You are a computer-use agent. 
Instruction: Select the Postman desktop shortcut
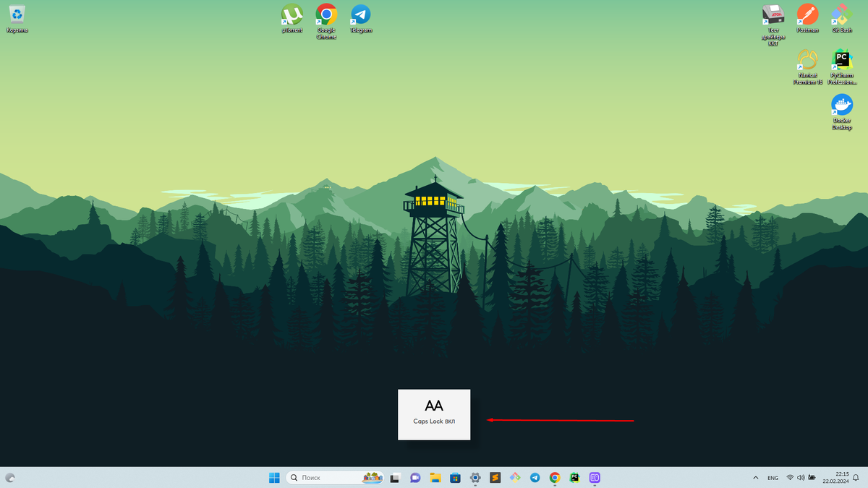click(x=807, y=18)
